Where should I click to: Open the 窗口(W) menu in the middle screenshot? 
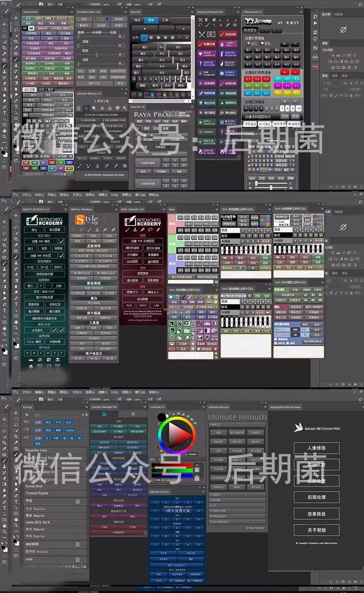coord(140,194)
